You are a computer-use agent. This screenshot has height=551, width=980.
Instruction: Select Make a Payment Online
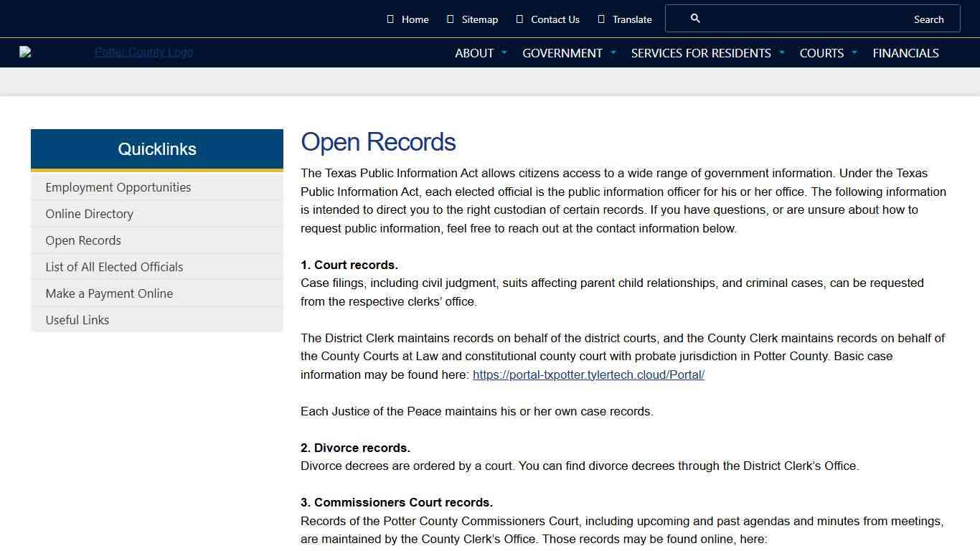tap(109, 293)
